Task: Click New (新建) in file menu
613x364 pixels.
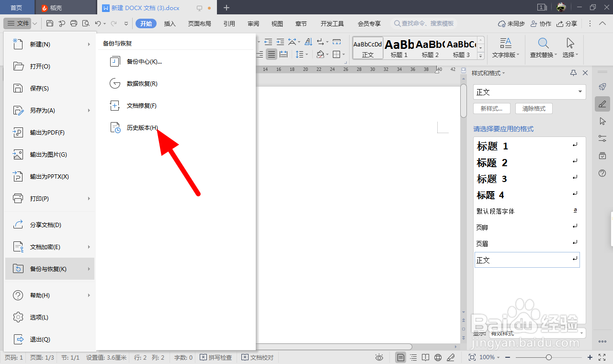Action: point(50,45)
